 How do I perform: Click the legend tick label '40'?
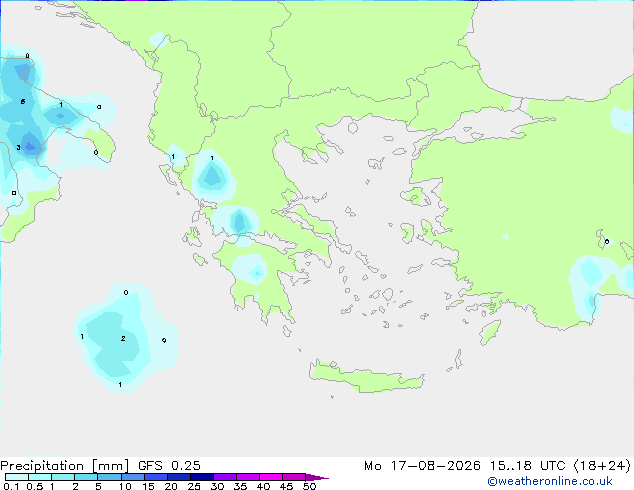(263, 486)
